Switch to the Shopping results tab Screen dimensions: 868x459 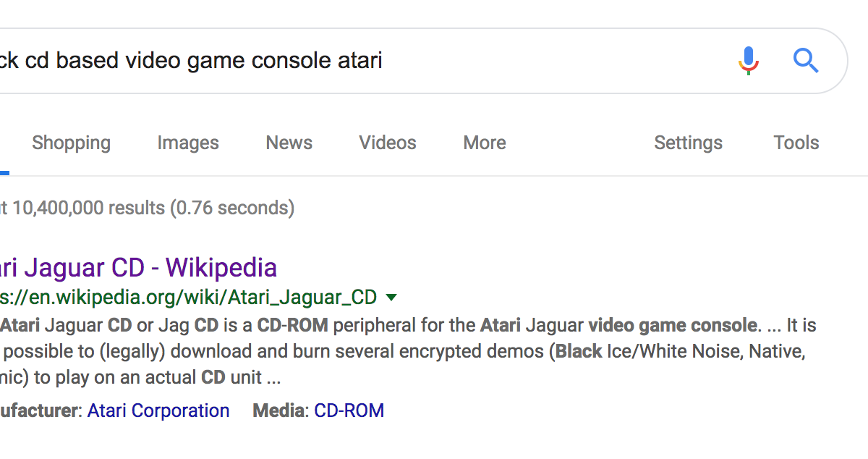pyautogui.click(x=71, y=143)
